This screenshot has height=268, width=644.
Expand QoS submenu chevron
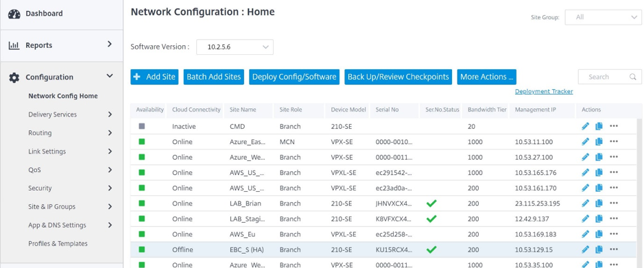(110, 170)
